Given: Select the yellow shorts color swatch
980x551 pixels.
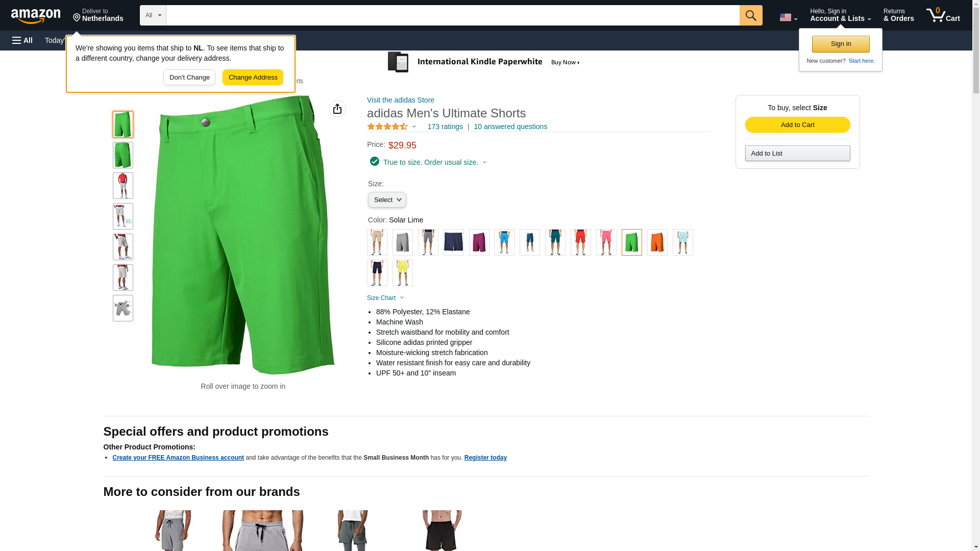Looking at the screenshot, I should pos(403,273).
